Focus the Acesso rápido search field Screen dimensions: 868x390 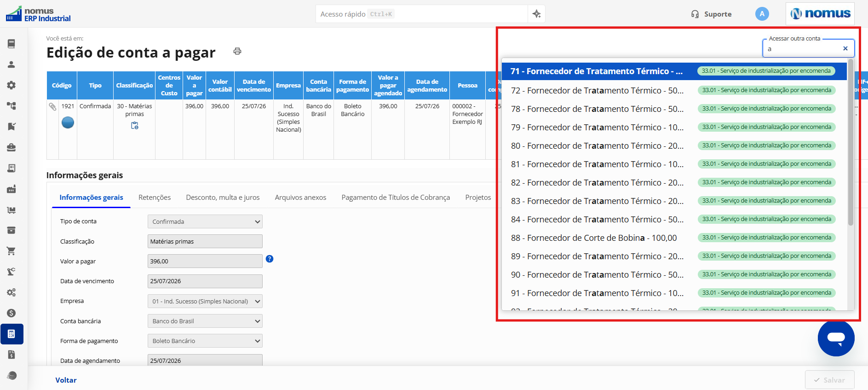[421, 14]
